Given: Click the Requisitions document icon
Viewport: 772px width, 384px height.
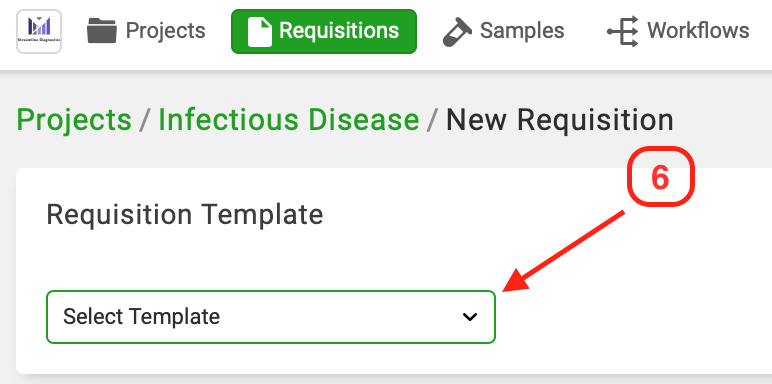Looking at the screenshot, I should click(259, 32).
